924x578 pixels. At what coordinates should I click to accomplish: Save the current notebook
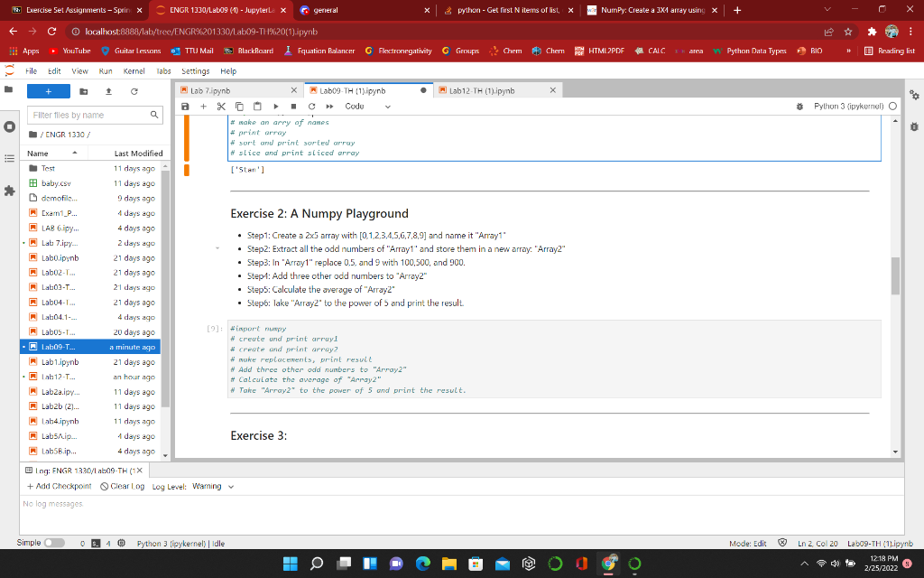click(185, 107)
